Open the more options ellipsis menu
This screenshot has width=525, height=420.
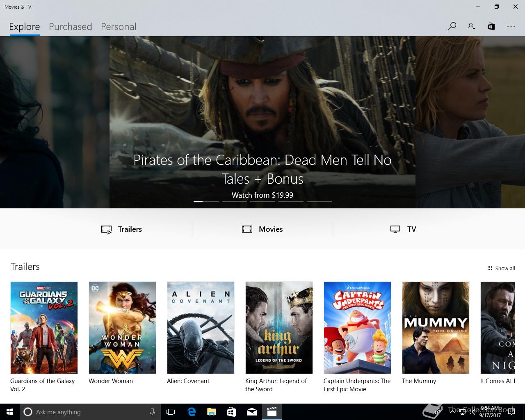[x=511, y=26]
